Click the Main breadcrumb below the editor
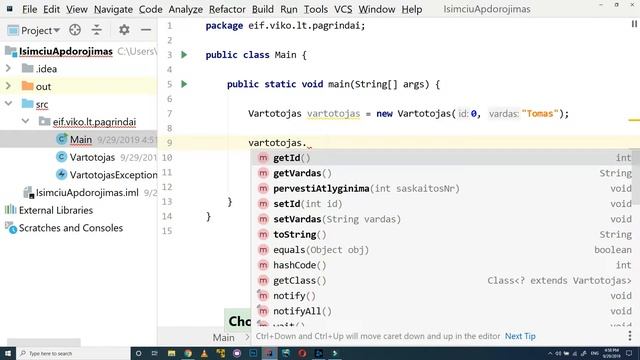Screen dimensions: 640x360 pos(224,338)
